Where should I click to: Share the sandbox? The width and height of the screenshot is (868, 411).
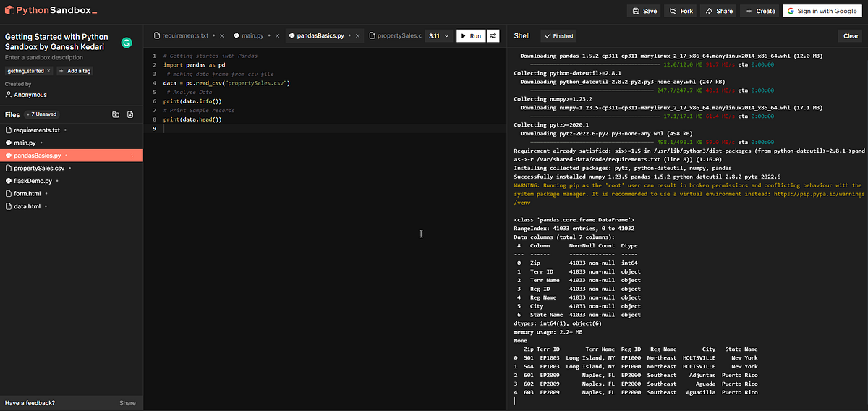coord(719,11)
